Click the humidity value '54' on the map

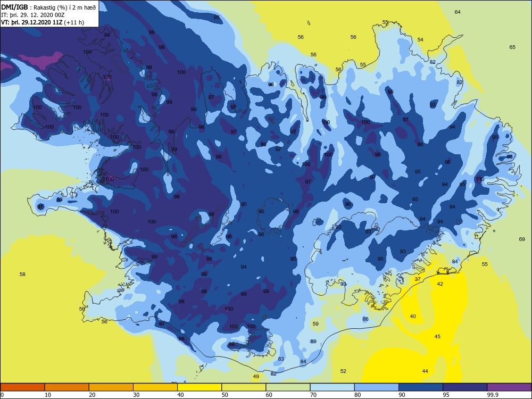420,40
